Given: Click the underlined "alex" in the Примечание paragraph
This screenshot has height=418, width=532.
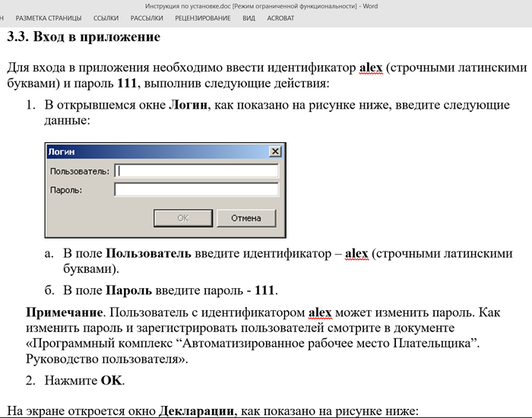Looking at the screenshot, I should pyautogui.click(x=322, y=312).
